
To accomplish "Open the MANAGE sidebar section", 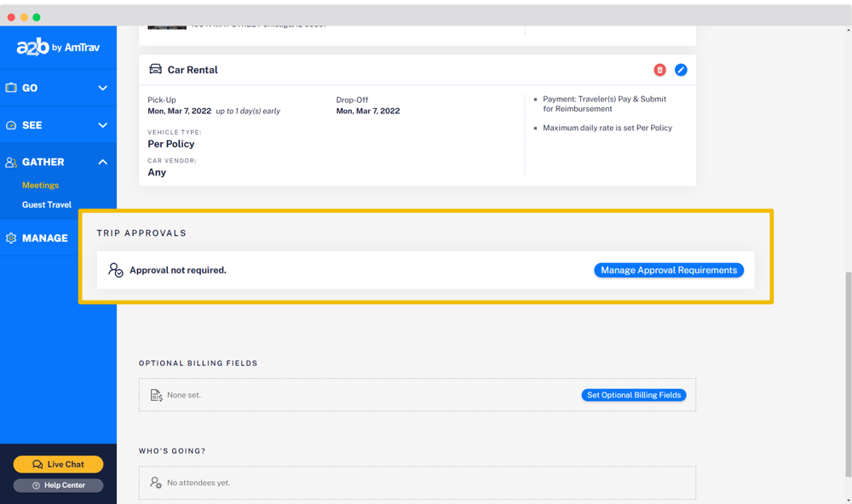I will pos(45,238).
